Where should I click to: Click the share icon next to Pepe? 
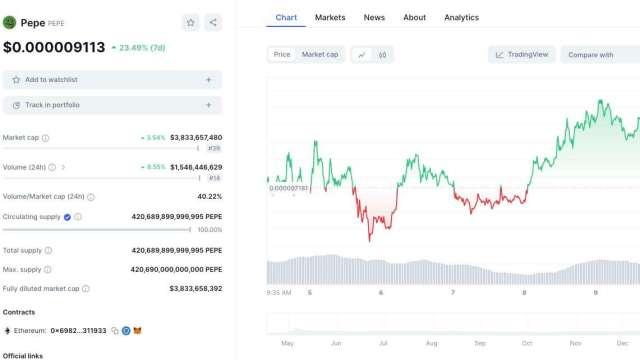click(x=213, y=22)
